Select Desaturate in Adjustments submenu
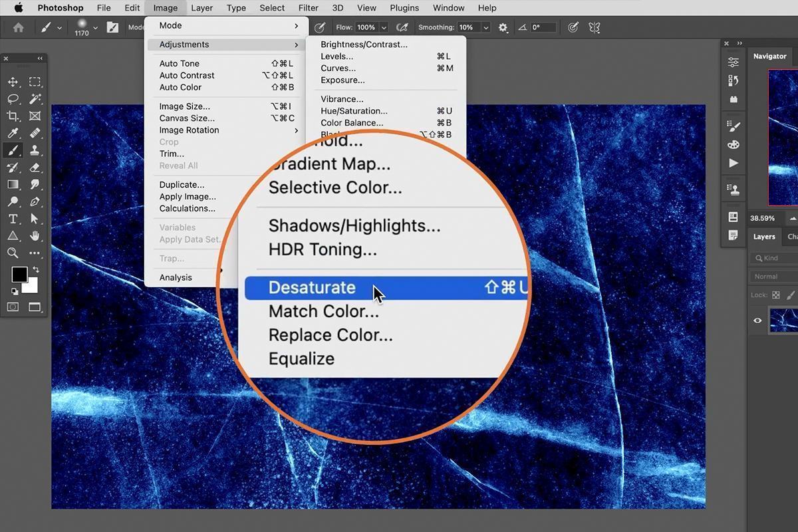The image size is (798, 532). (386, 287)
